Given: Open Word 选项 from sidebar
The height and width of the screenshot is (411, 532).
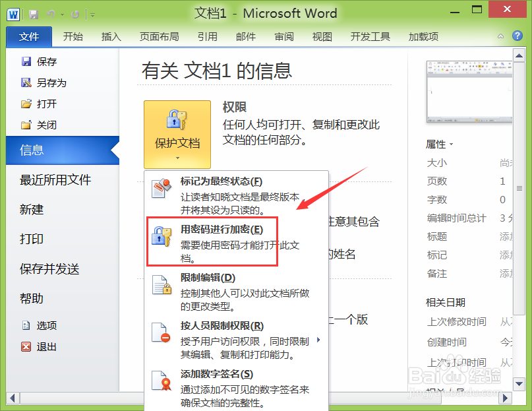Looking at the screenshot, I should click(47, 325).
